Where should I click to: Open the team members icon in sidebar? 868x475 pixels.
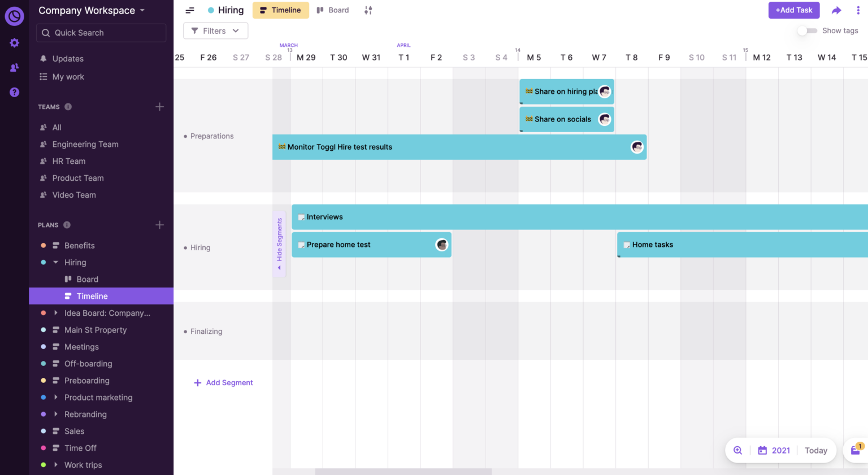[14, 67]
